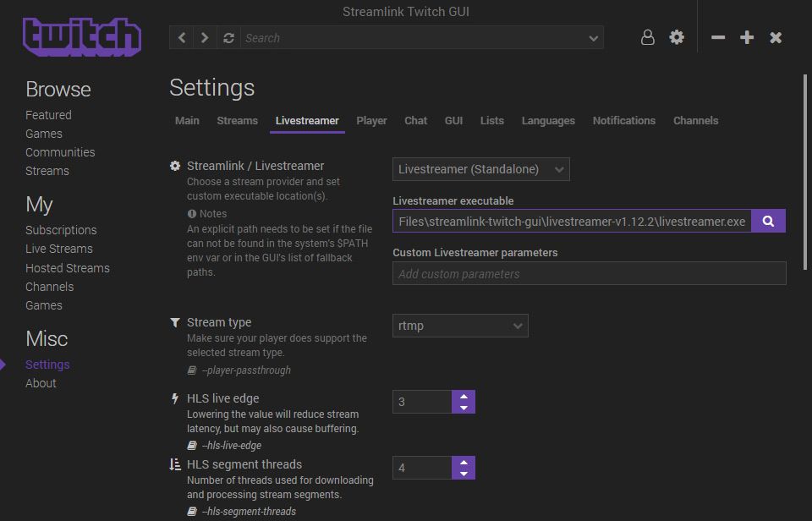
Task: Browse for the Livestreamer executable with magnifier button
Action: [x=769, y=221]
